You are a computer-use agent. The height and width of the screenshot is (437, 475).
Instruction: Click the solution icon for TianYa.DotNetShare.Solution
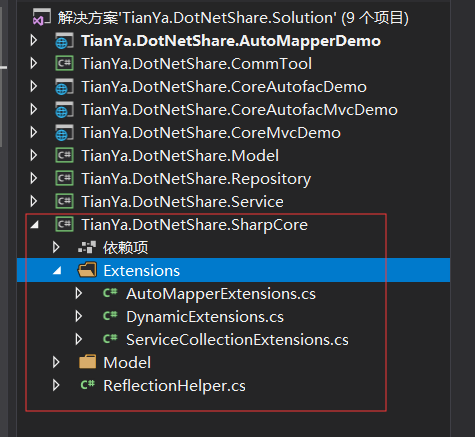coord(41,17)
